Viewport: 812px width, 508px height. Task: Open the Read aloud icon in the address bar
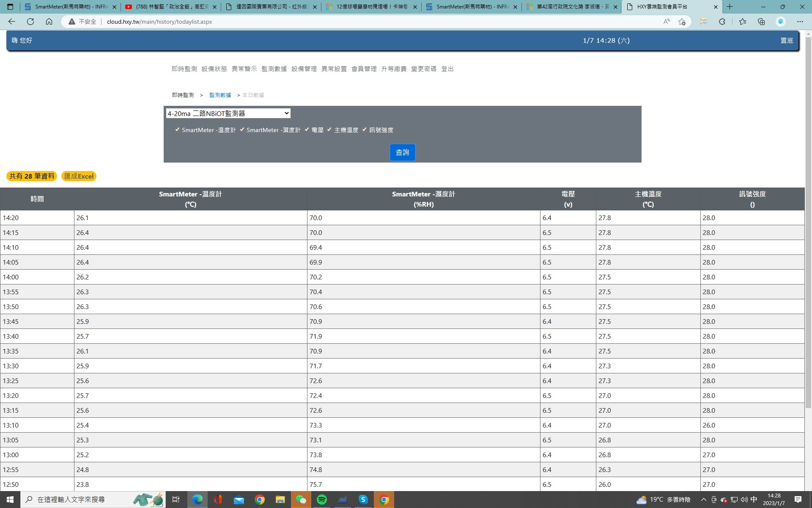(x=666, y=22)
